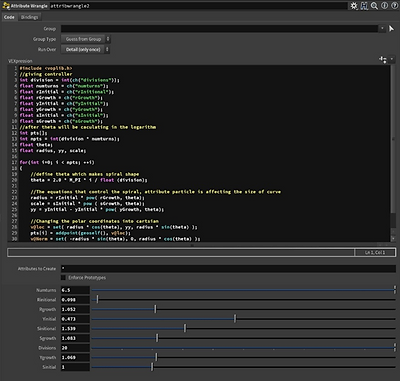The height and width of the screenshot is (381, 400).
Task: Click the Rgrowth value field 1.052
Action: click(x=75, y=309)
